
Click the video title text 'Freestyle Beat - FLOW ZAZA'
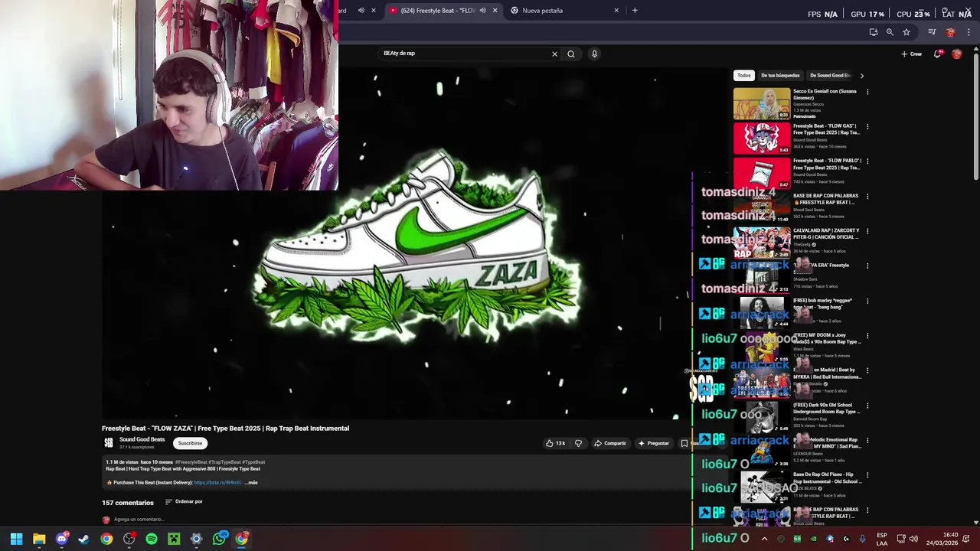pyautogui.click(x=147, y=429)
